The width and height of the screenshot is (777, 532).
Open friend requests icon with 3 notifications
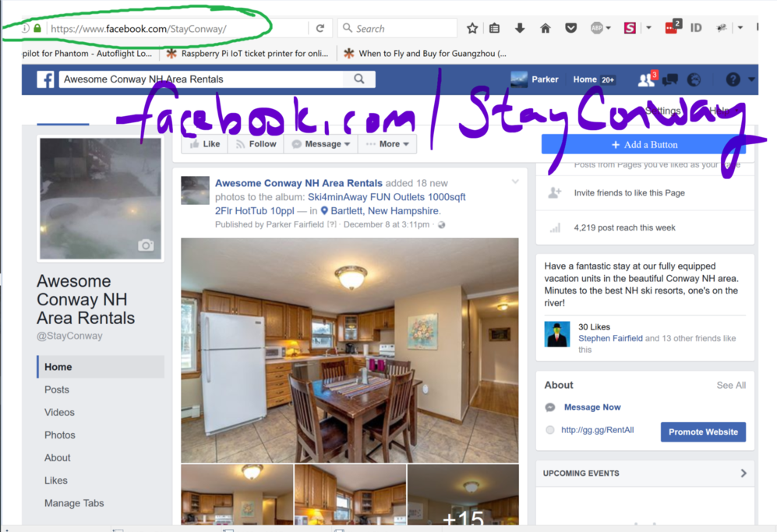point(647,79)
